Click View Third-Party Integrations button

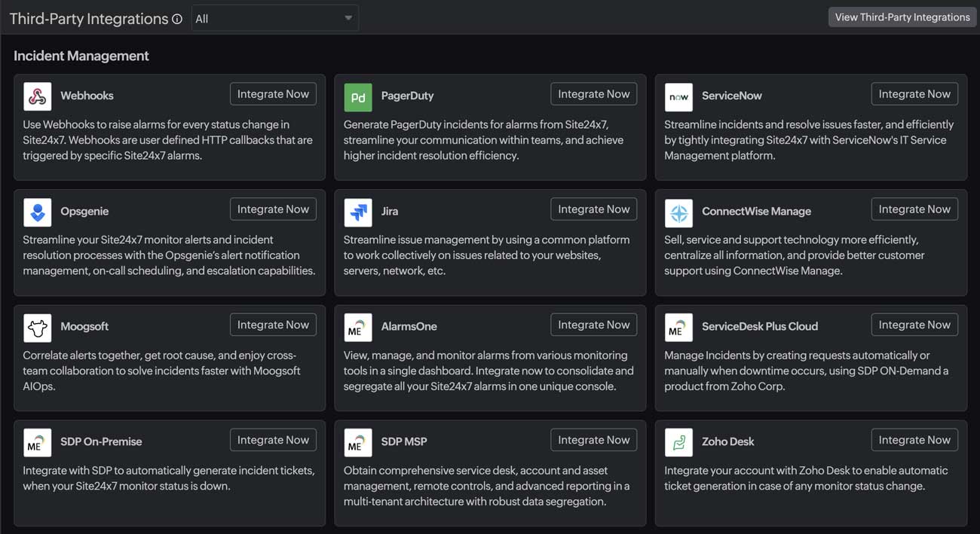click(902, 17)
